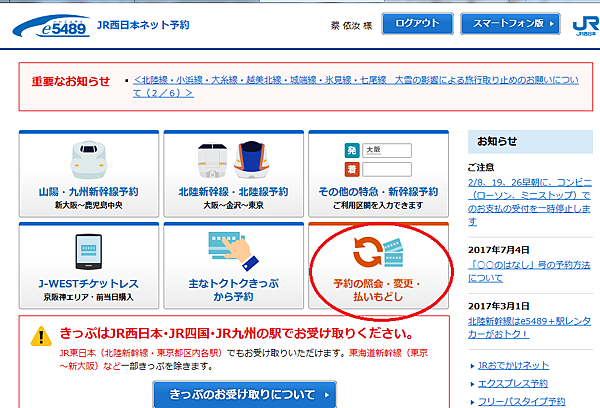This screenshot has width=600, height=408.
Task: Open the convenience store payment suspension notice
Action: 529,202
